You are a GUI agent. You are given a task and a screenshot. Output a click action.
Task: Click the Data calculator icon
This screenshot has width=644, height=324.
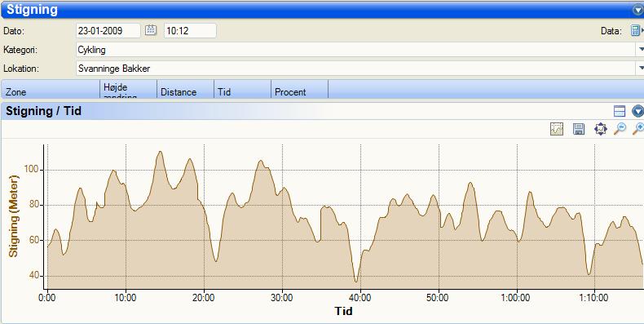click(635, 30)
